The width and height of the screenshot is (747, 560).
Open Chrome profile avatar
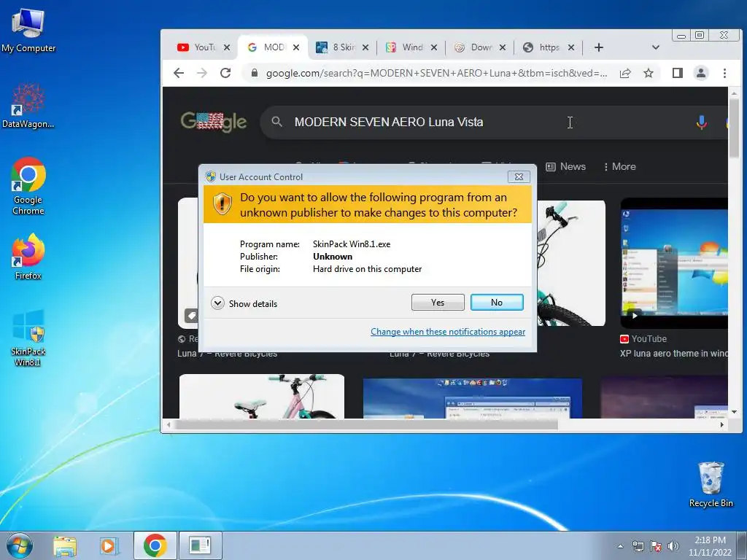point(701,73)
